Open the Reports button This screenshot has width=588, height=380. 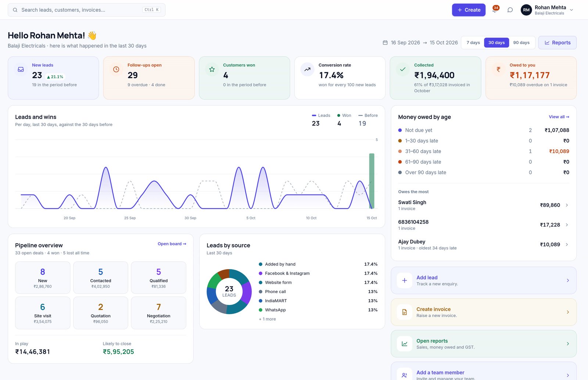[x=557, y=43]
